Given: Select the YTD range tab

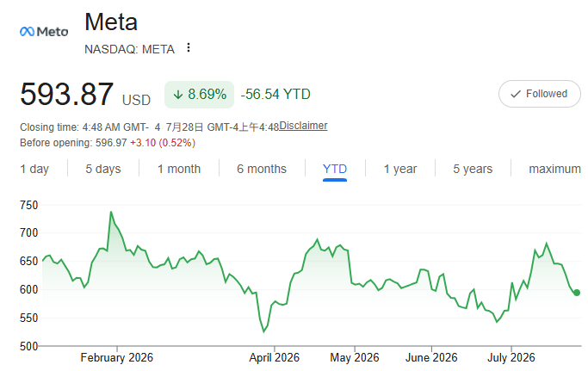Looking at the screenshot, I should coord(335,170).
